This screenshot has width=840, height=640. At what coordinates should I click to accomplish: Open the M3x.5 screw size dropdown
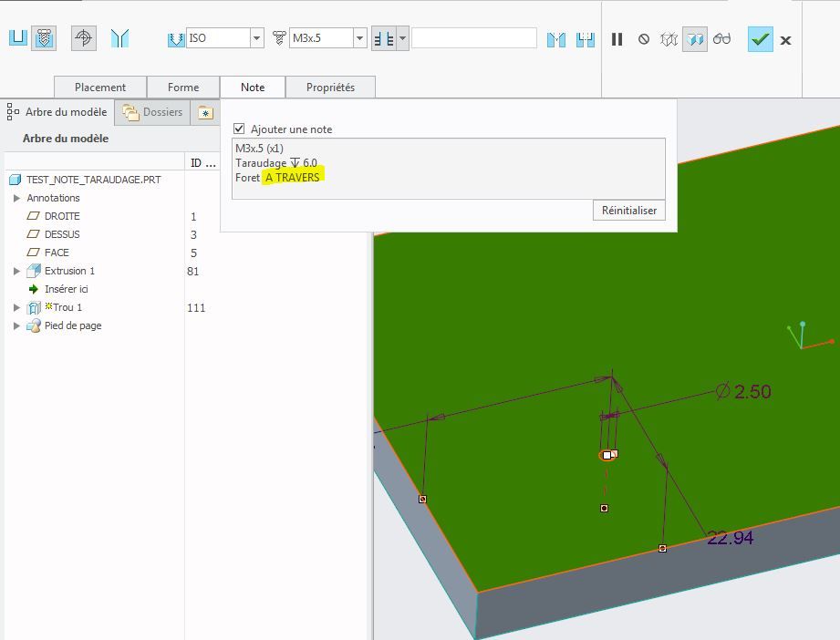360,38
